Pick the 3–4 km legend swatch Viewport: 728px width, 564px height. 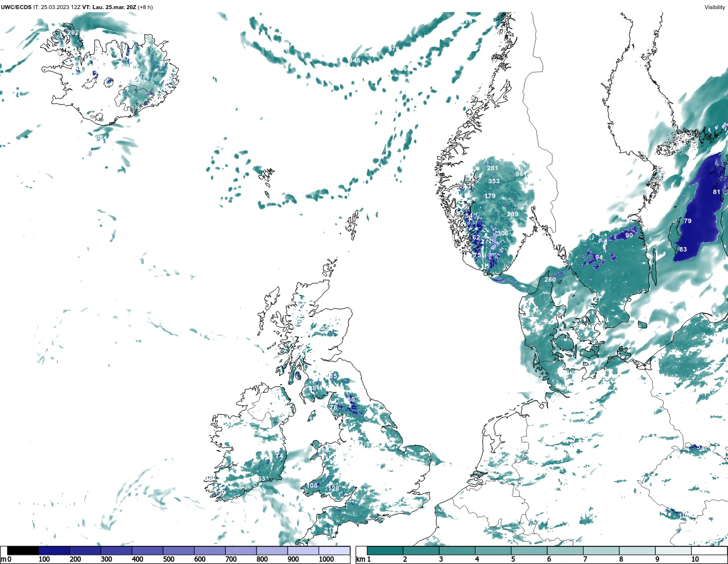tap(457, 551)
